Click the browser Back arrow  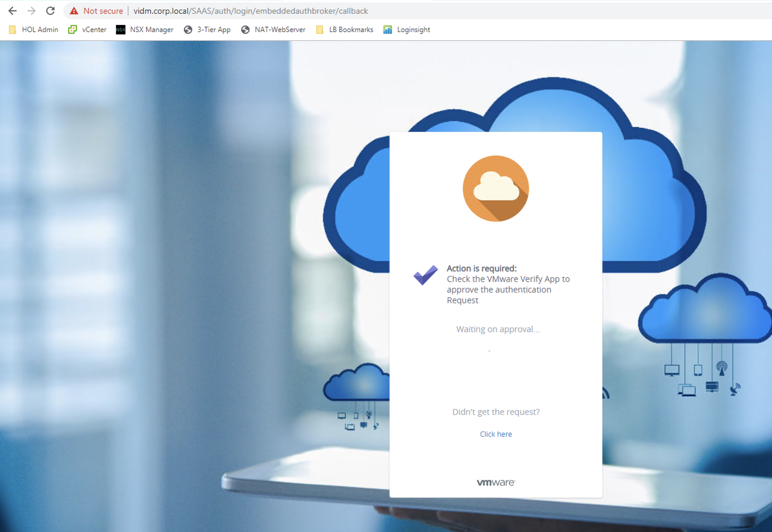click(x=12, y=11)
